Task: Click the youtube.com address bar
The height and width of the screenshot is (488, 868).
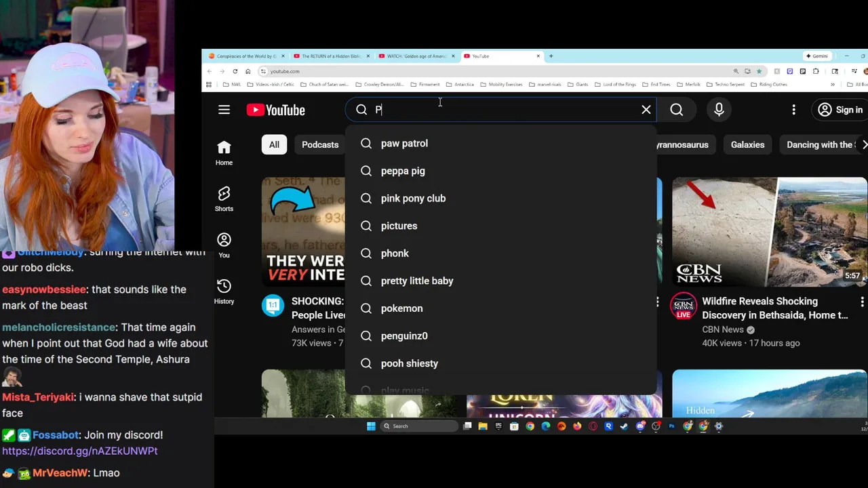Action: click(495, 71)
